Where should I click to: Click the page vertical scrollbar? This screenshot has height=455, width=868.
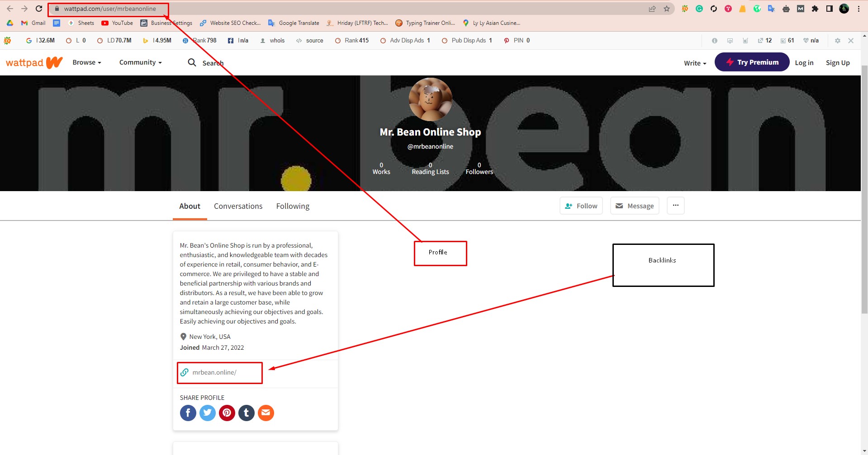tap(864, 190)
